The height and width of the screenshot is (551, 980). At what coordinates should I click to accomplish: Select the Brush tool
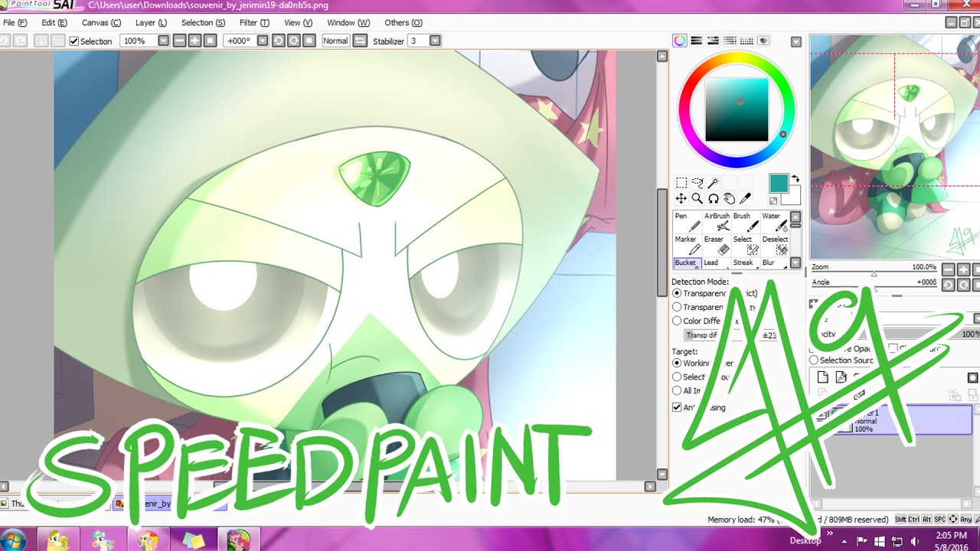pos(746,222)
